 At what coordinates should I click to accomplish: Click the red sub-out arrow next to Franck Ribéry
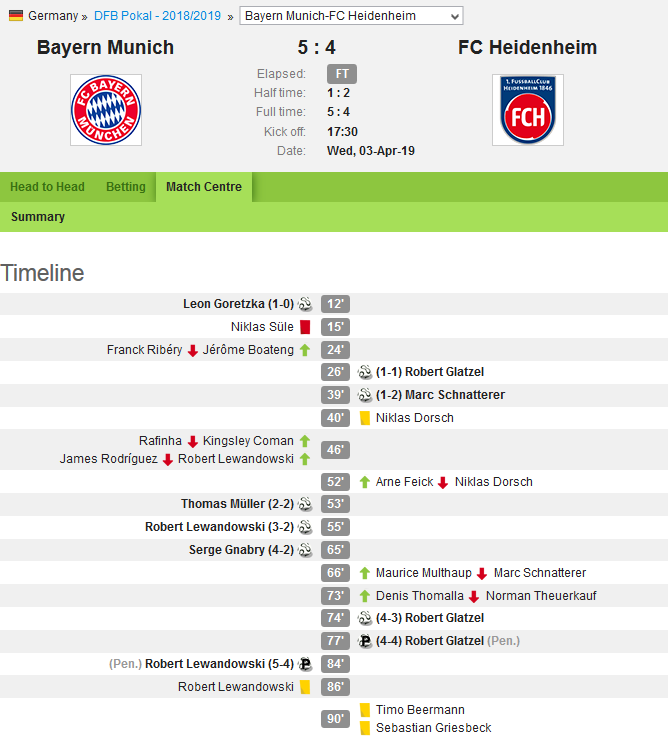(x=192, y=351)
